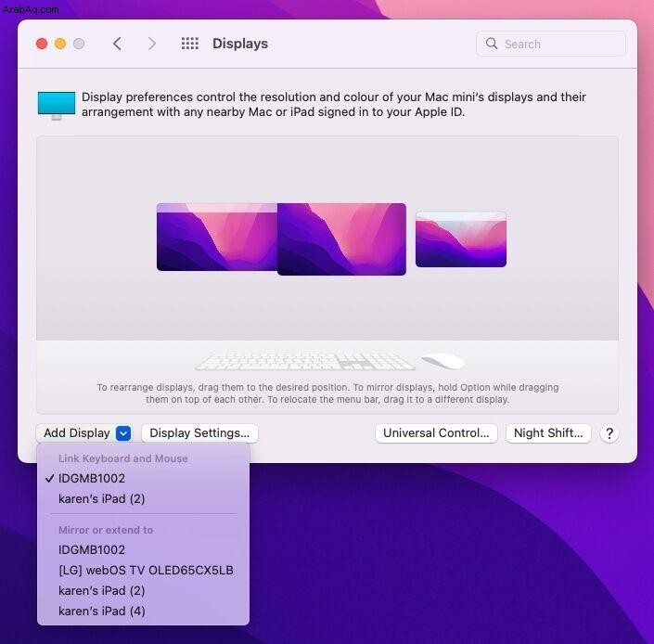This screenshot has height=644, width=654.
Task: Open Display Settings
Action: [x=199, y=433]
